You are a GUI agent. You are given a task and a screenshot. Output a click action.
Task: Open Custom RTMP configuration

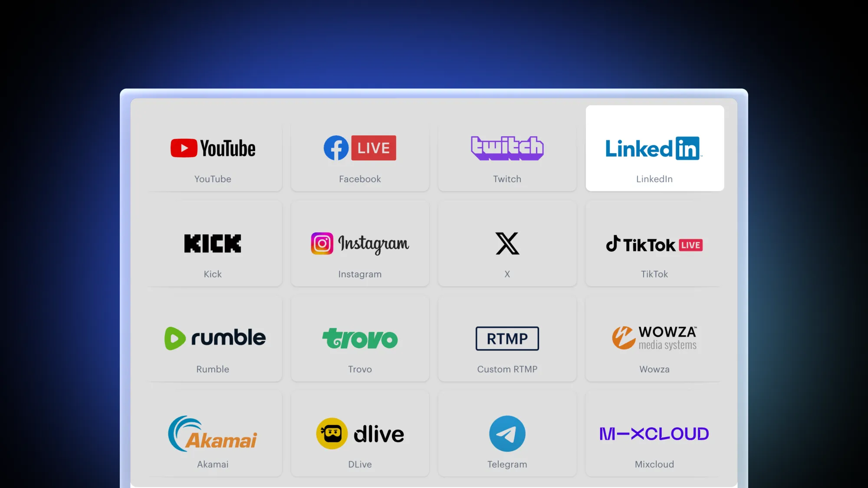[507, 338]
